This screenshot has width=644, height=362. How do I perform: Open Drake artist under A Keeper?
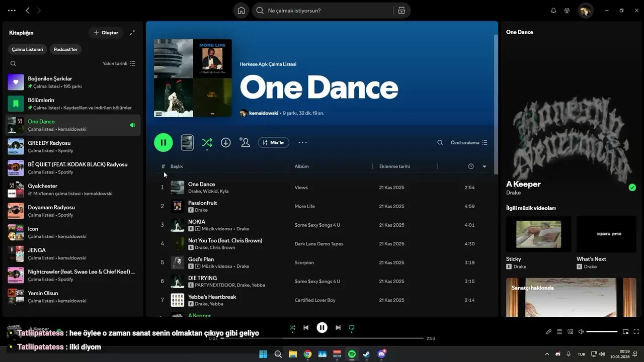[x=513, y=193]
